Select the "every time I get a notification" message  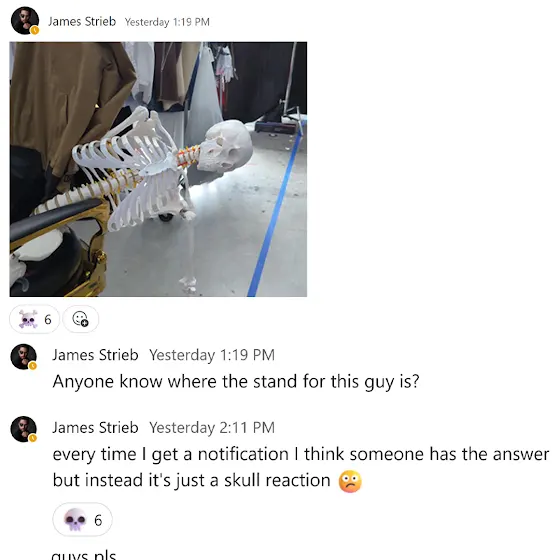click(x=301, y=467)
